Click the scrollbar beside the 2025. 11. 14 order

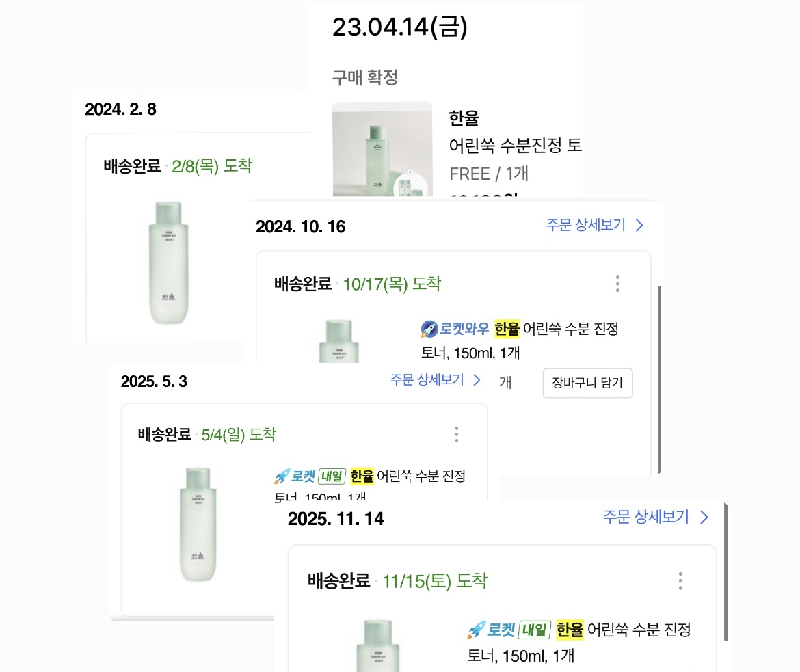(x=725, y=574)
